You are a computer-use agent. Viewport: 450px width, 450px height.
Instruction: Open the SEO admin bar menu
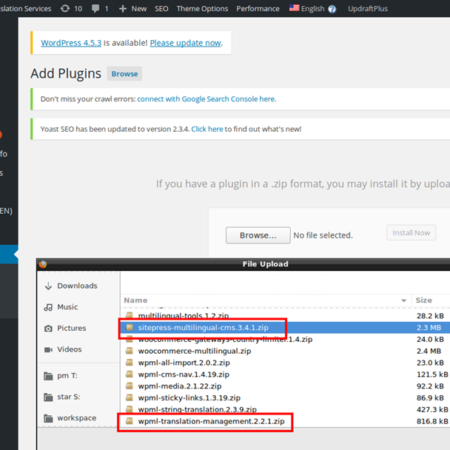pos(161,9)
